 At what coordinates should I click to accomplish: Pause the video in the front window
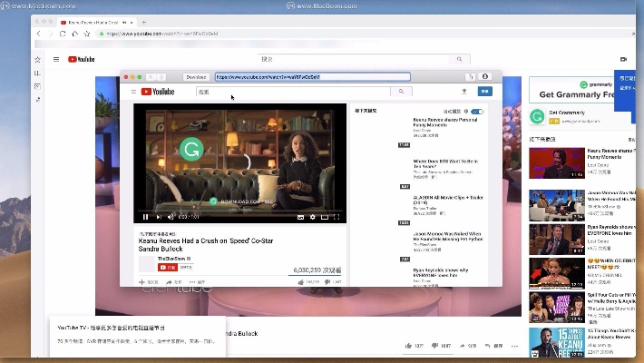[x=145, y=217]
